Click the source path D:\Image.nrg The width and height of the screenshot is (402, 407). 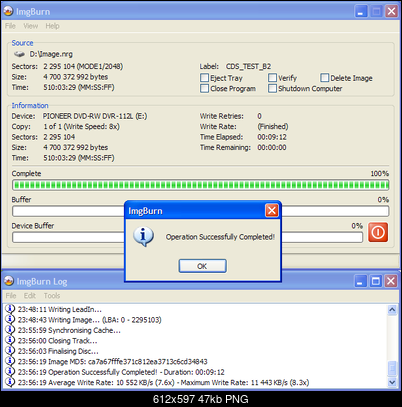(x=51, y=54)
